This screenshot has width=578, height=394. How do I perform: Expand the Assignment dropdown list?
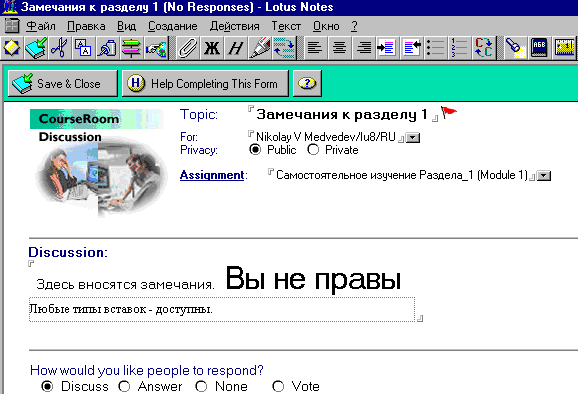544,175
